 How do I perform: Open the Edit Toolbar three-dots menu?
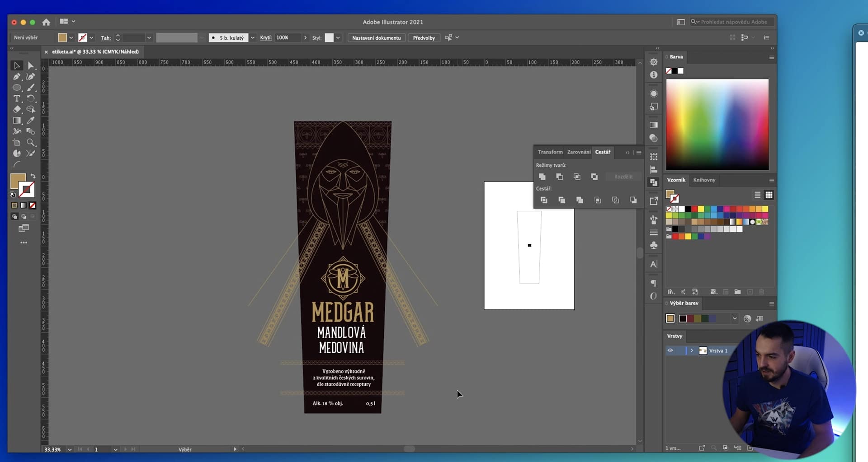click(24, 243)
